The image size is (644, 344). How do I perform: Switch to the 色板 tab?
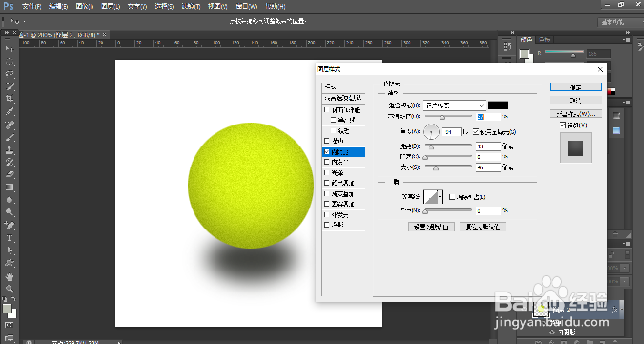pyautogui.click(x=544, y=40)
